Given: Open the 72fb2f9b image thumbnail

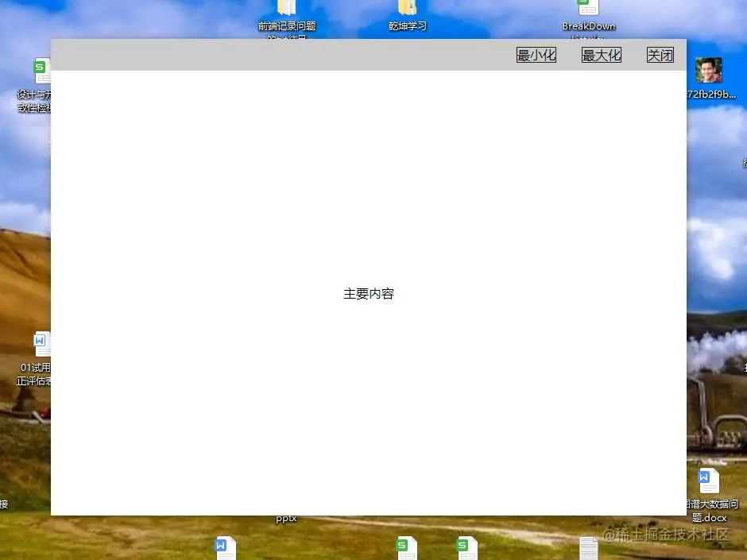Looking at the screenshot, I should pyautogui.click(x=706, y=71).
